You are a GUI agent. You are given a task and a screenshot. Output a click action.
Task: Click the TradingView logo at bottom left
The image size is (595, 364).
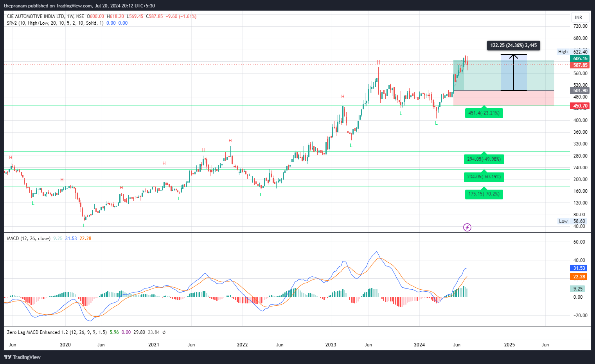[x=22, y=357]
